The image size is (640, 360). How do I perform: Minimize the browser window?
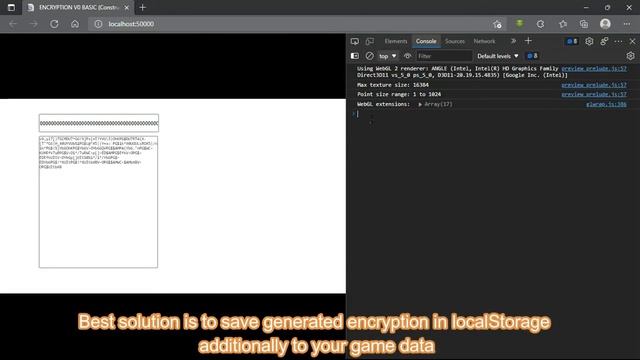586,7
